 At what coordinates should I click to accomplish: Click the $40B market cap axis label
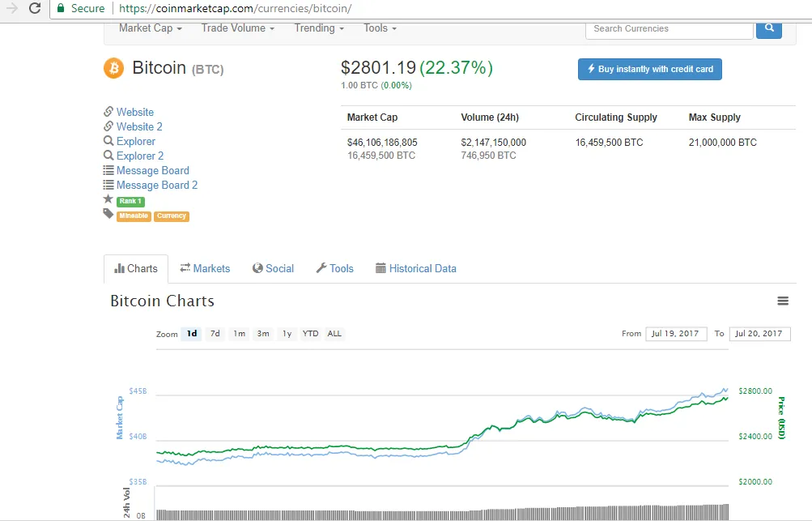(138, 437)
